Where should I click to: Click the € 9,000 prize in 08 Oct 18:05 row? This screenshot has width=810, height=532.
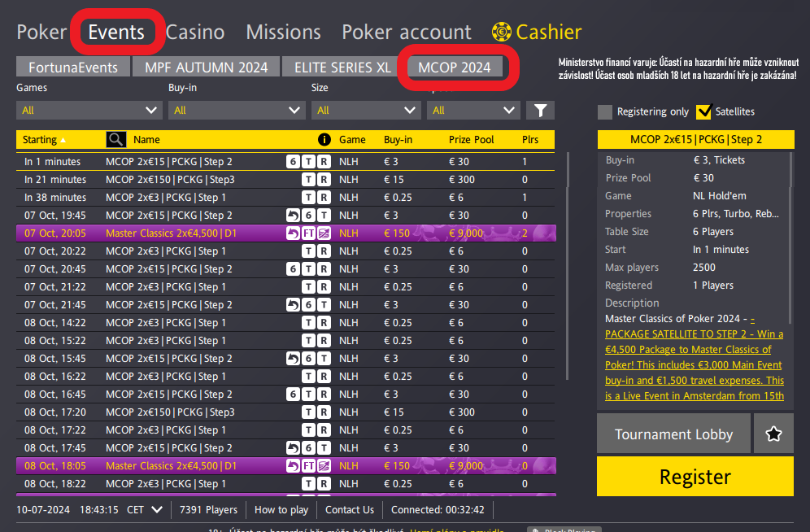[465, 466]
